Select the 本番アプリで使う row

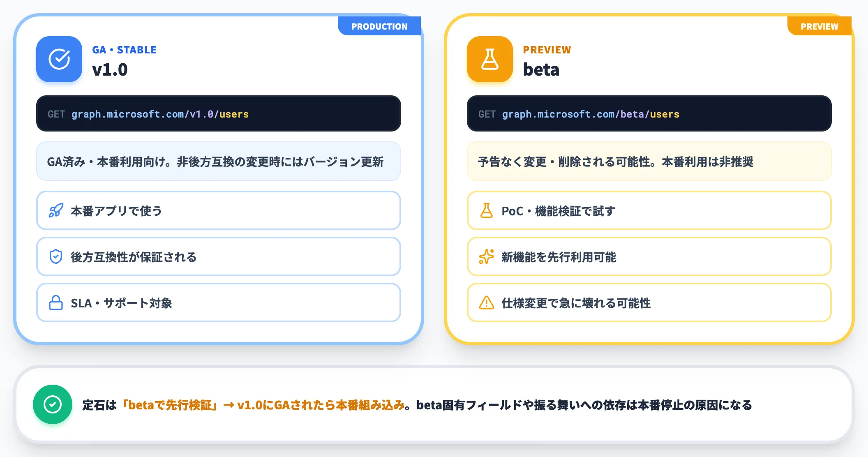point(219,210)
